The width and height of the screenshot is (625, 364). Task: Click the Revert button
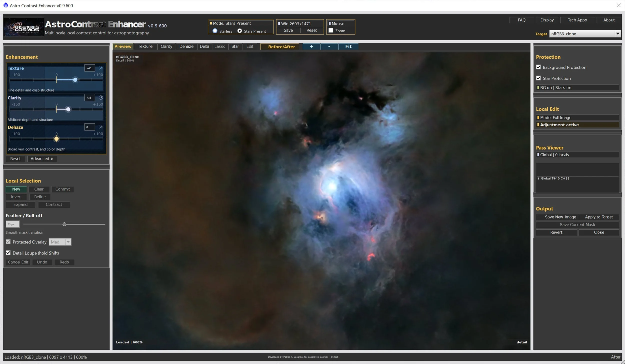[x=556, y=232]
